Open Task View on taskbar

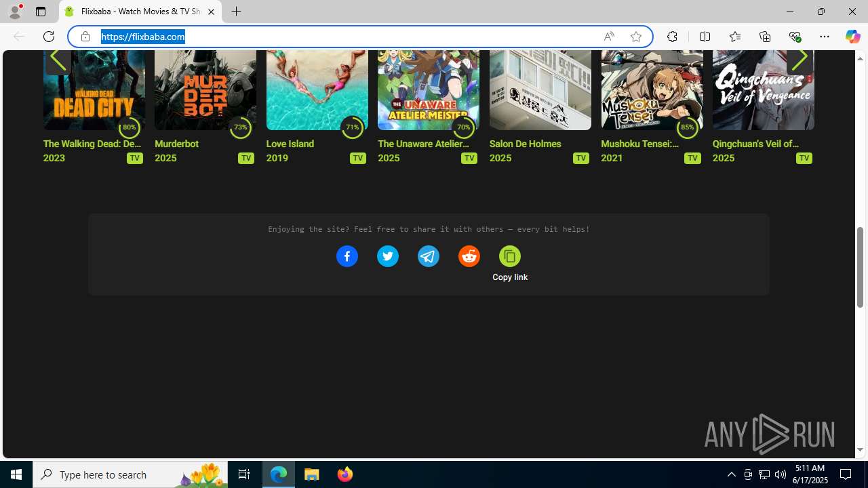[x=244, y=474]
